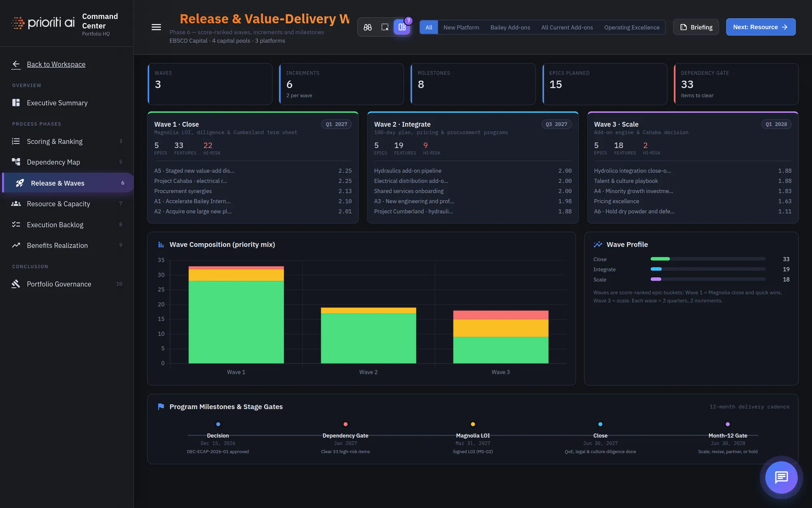Filter by Bailey Add-ons
Image resolution: width=812 pixels, height=508 pixels.
point(510,27)
